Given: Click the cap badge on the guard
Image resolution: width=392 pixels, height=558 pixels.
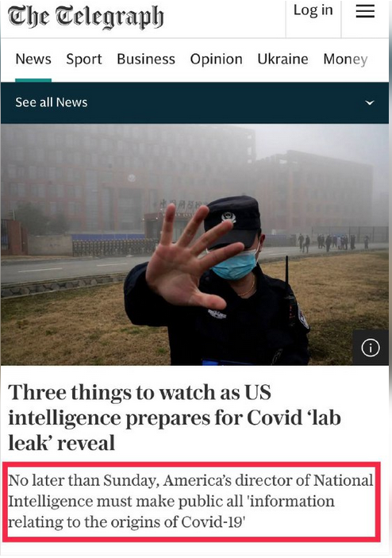Looking at the screenshot, I should pos(228,217).
